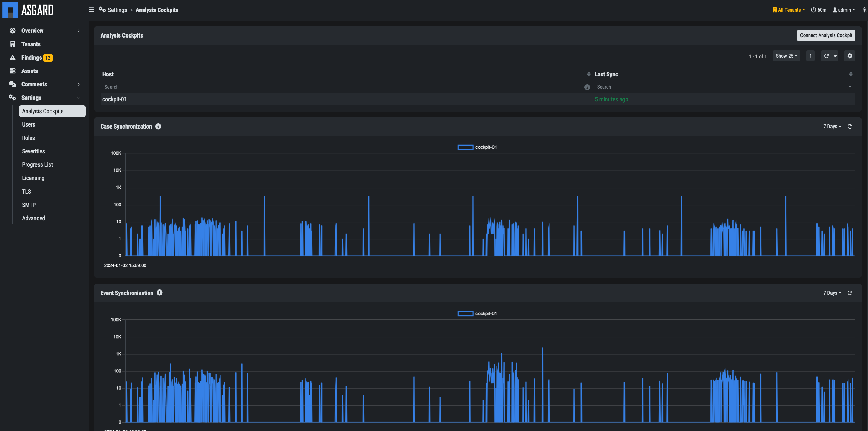Viewport: 868px width, 431px height.
Task: Open the Users settings page
Action: click(x=29, y=124)
